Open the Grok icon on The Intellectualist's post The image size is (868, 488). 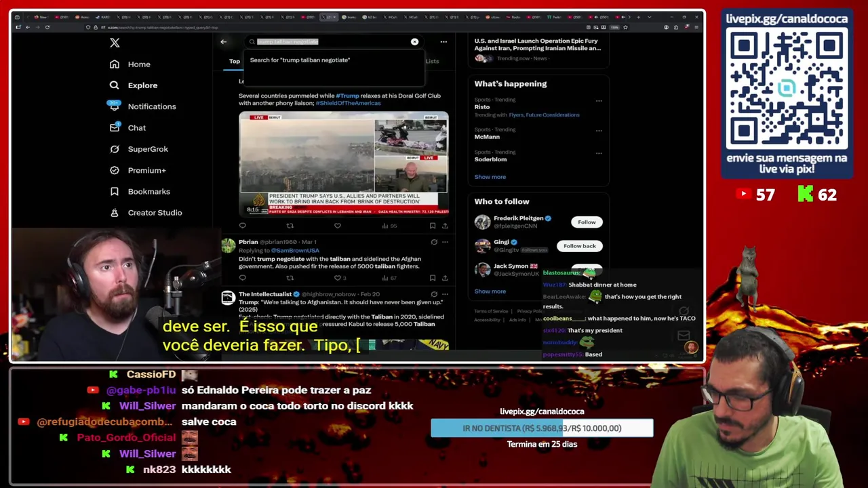pos(434,294)
